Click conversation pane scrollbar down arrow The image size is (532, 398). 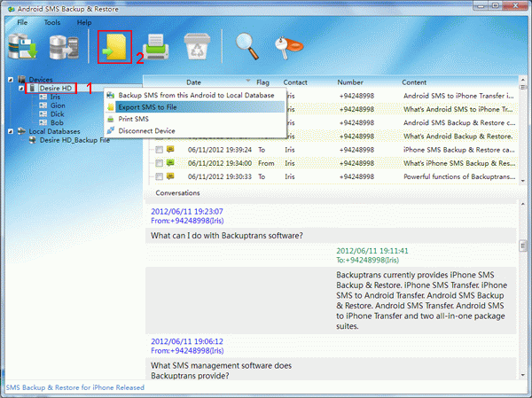pos(523,375)
